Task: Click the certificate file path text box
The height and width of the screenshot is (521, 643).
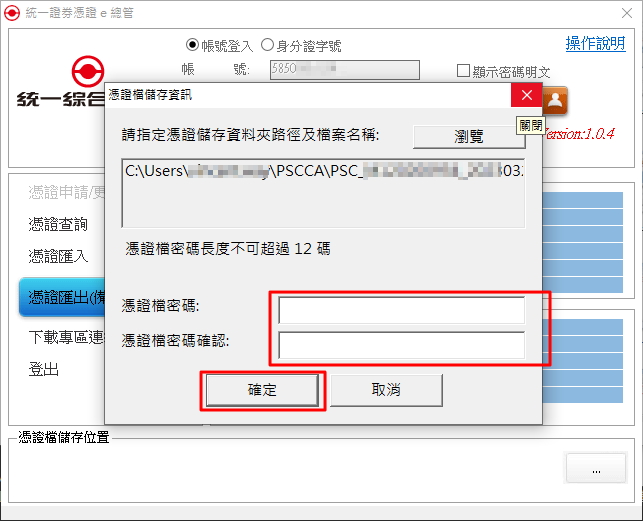Action: [x=323, y=193]
